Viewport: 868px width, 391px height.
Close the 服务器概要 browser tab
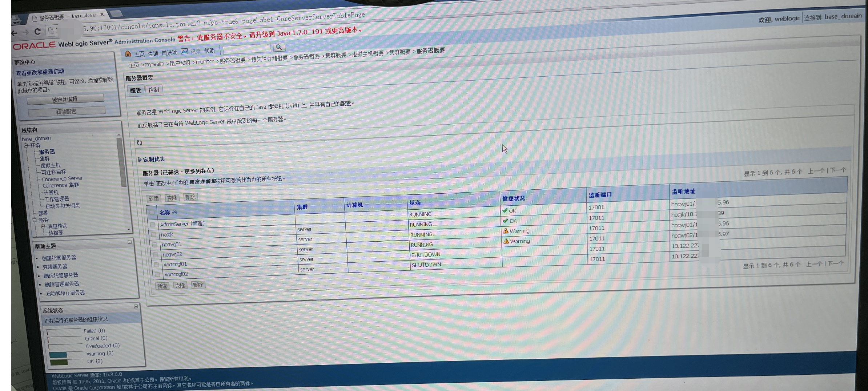point(102,15)
